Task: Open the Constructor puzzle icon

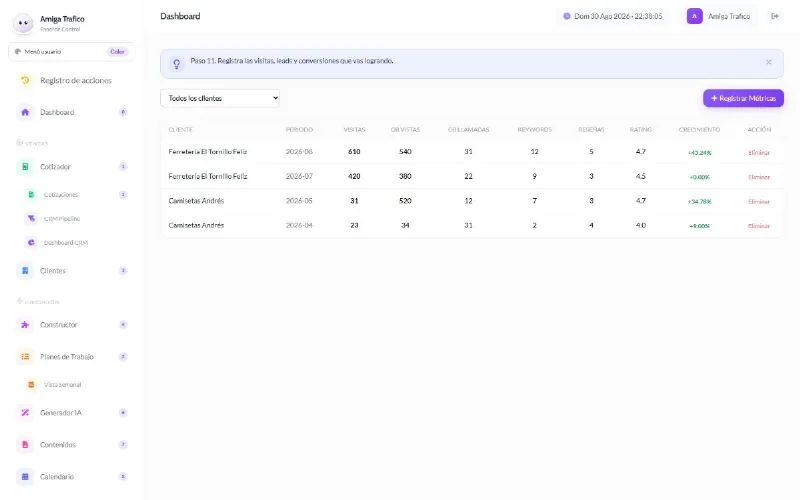Action: click(25, 324)
